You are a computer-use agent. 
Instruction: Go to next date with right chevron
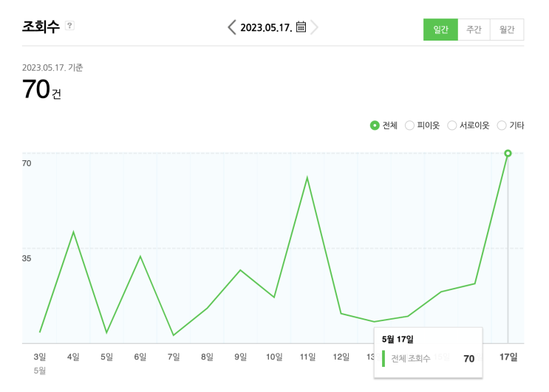point(315,27)
